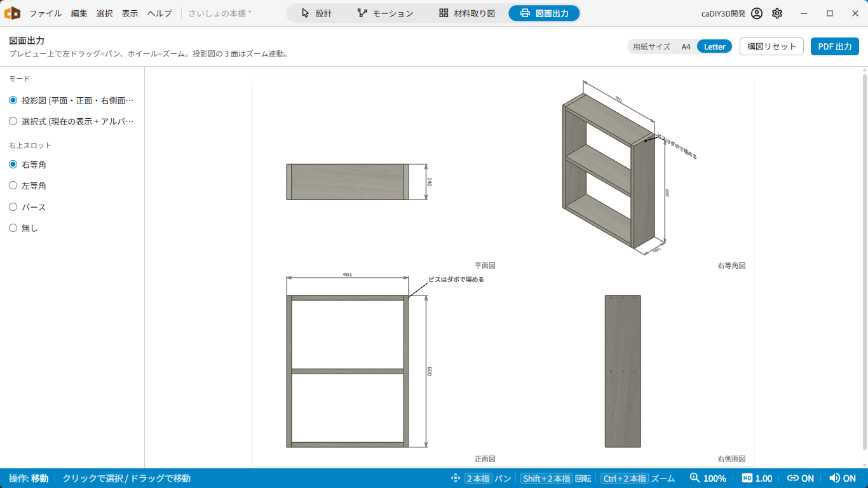Mute sound via the speaker ON icon
Screen dimensions: 868x488
834,478
